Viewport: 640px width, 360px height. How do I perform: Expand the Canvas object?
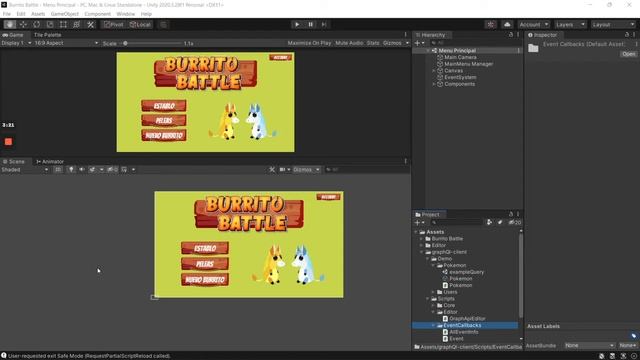[x=434, y=71]
